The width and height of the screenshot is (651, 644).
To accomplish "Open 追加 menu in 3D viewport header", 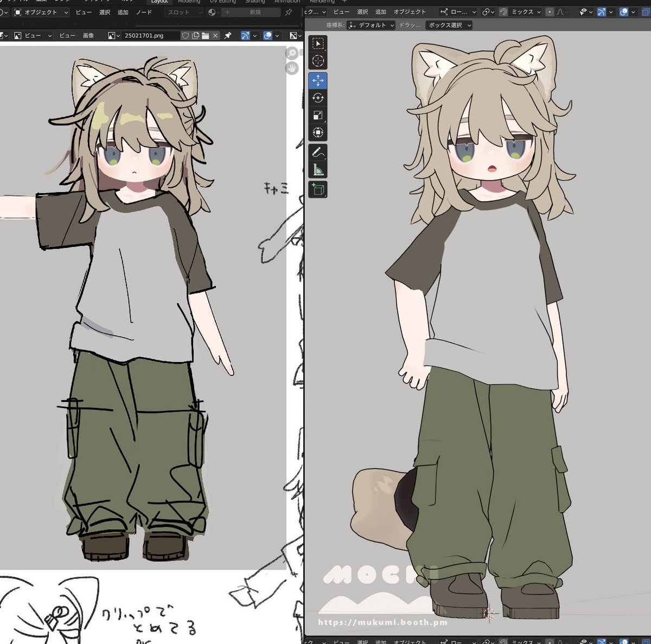I will pos(381,11).
